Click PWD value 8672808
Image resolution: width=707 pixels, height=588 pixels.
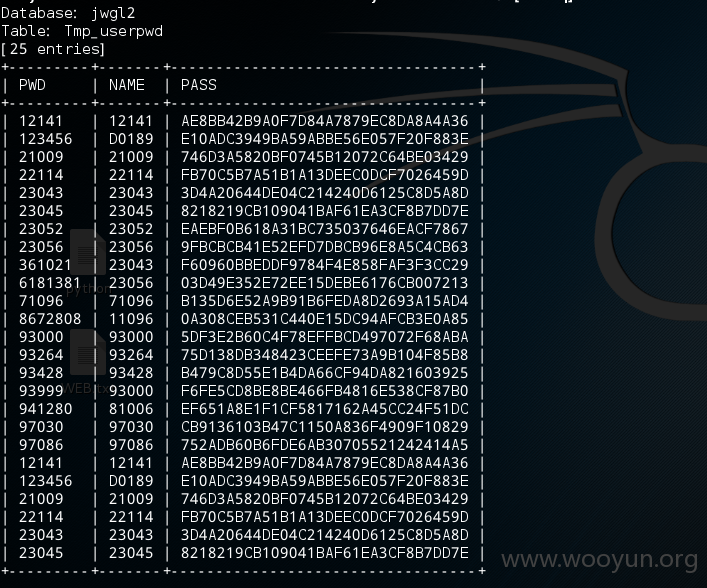pyautogui.click(x=50, y=319)
